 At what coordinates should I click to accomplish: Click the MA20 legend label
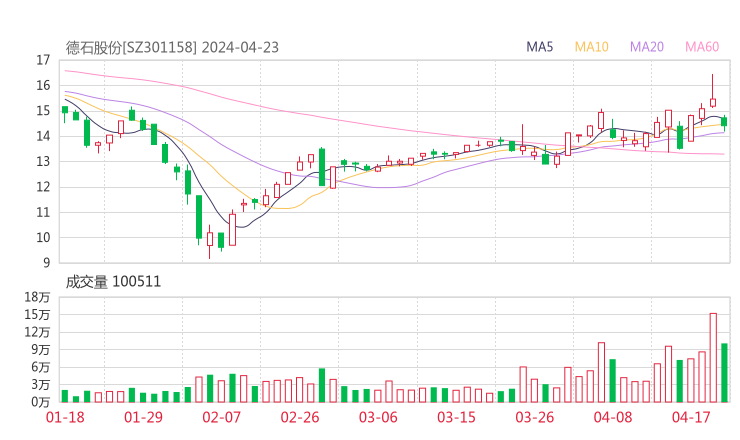click(x=647, y=47)
